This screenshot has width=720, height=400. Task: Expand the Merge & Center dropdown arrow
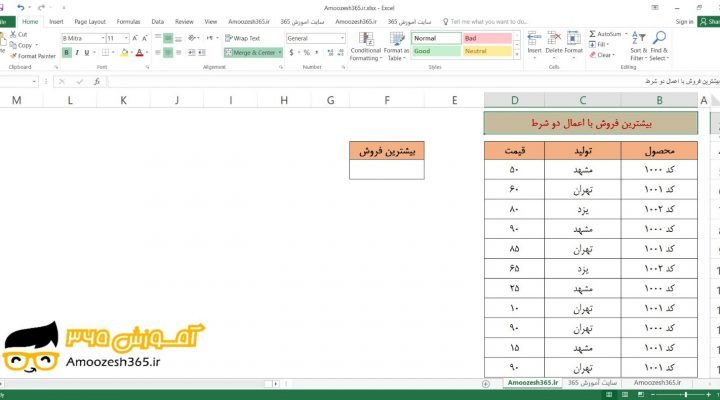[x=280, y=53]
